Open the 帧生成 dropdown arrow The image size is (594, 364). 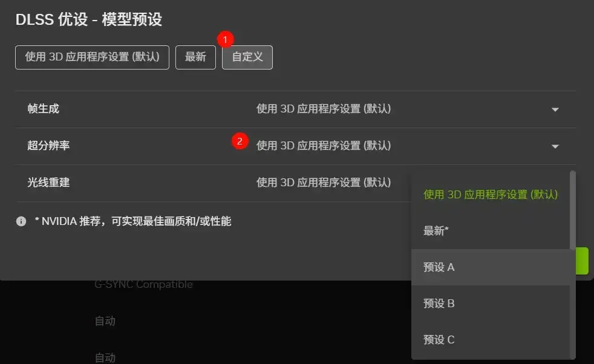[555, 109]
